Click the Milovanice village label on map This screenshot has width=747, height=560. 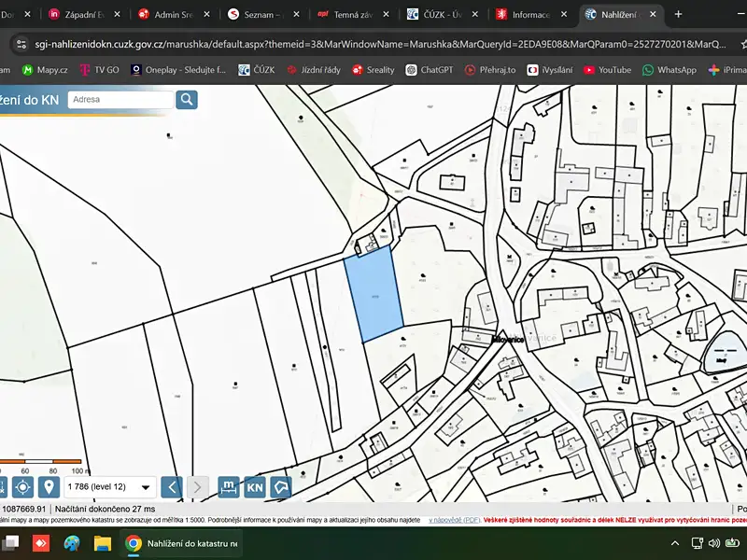[x=508, y=340]
